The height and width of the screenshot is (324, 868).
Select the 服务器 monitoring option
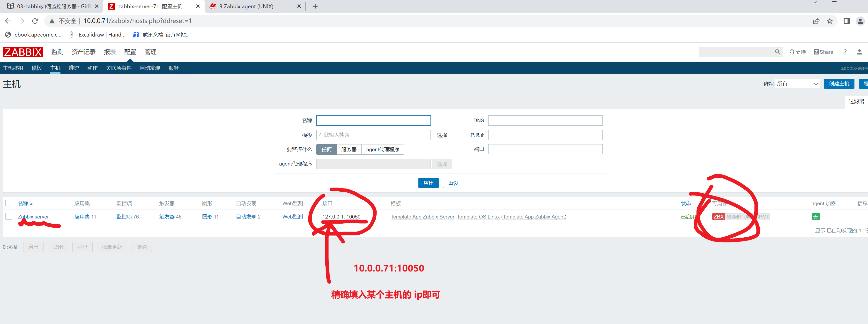349,149
